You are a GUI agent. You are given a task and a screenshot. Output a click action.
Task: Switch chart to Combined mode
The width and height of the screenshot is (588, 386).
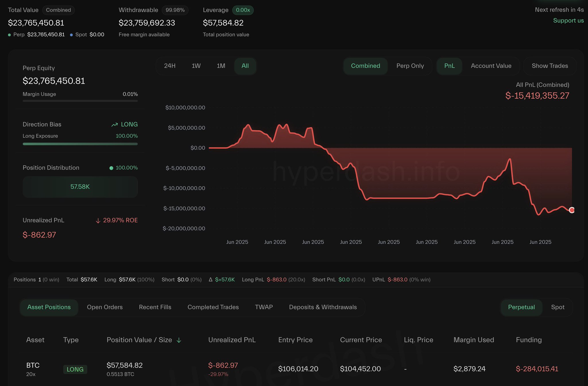pyautogui.click(x=365, y=66)
